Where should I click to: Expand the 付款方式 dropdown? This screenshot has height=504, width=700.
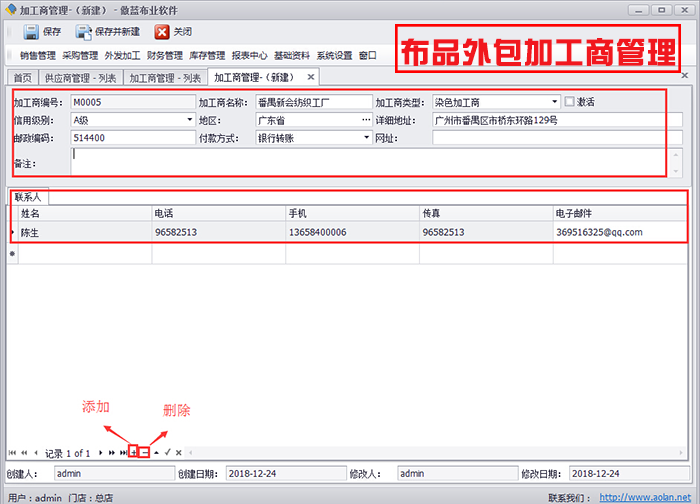366,138
